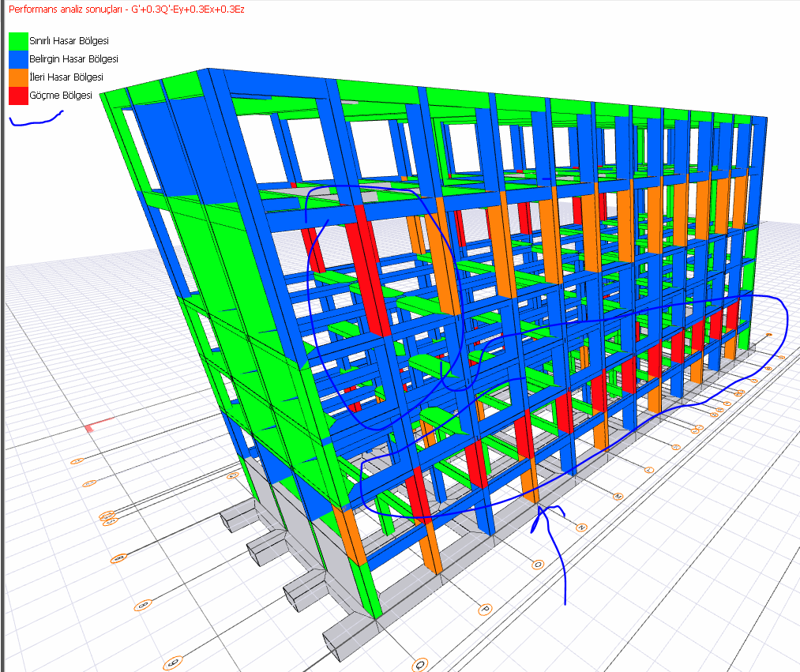This screenshot has width=800, height=672.
Task: Pick the axis bubble labeled M
Action: pyautogui.click(x=618, y=497)
